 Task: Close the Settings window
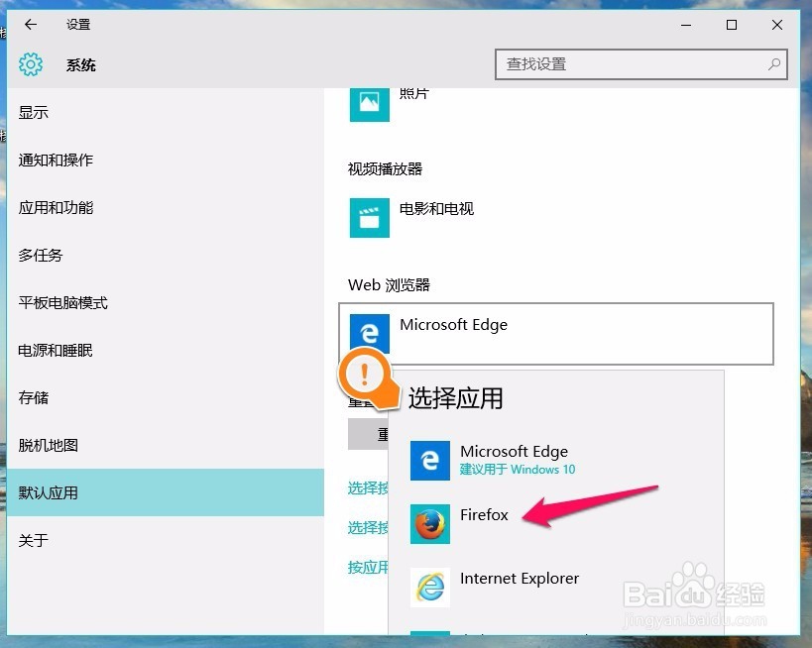[x=777, y=25]
